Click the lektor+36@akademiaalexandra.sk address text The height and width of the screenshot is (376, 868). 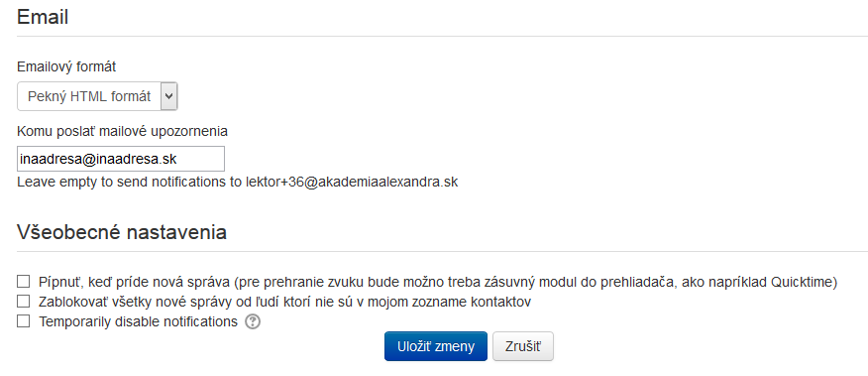pos(352,182)
